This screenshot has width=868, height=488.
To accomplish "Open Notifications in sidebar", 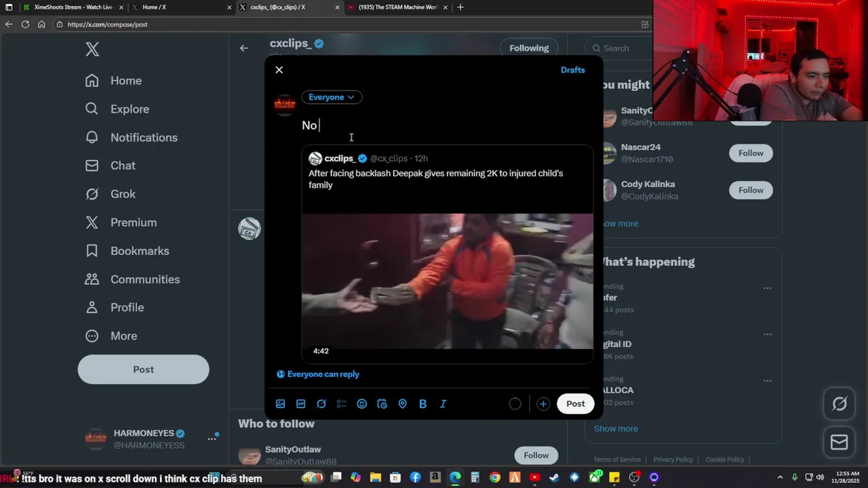I will tap(132, 138).
